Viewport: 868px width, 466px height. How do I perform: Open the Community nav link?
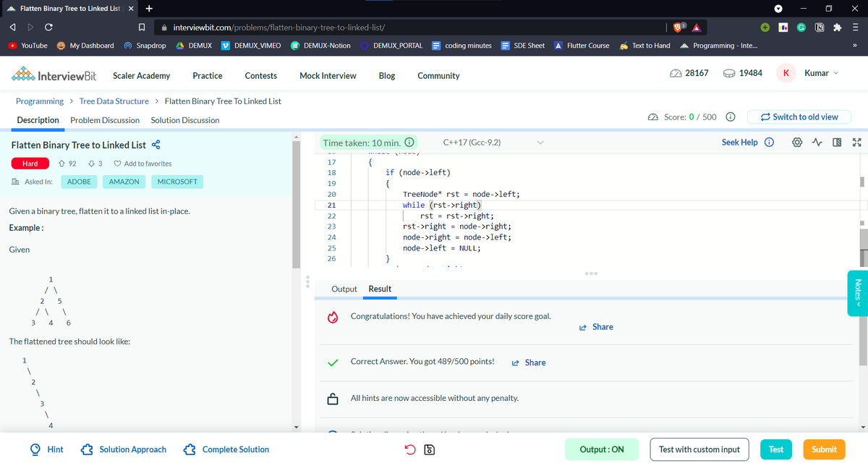tap(438, 76)
